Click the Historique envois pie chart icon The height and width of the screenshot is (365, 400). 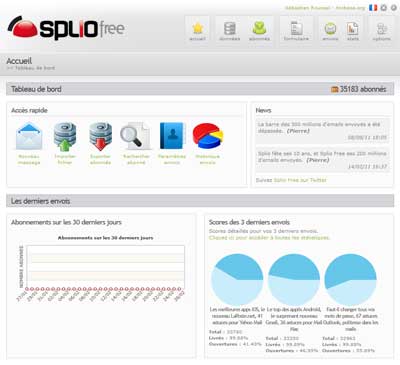(208, 136)
